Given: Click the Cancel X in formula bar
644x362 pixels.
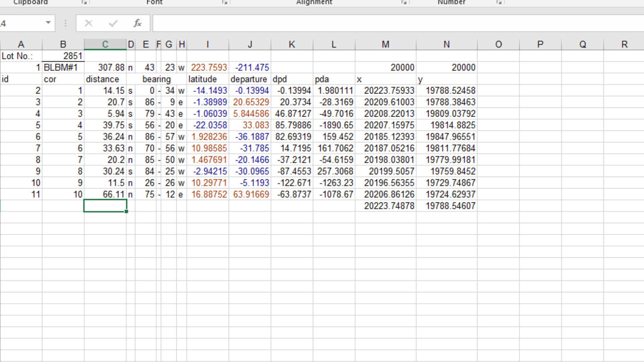Looking at the screenshot, I should point(89,23).
